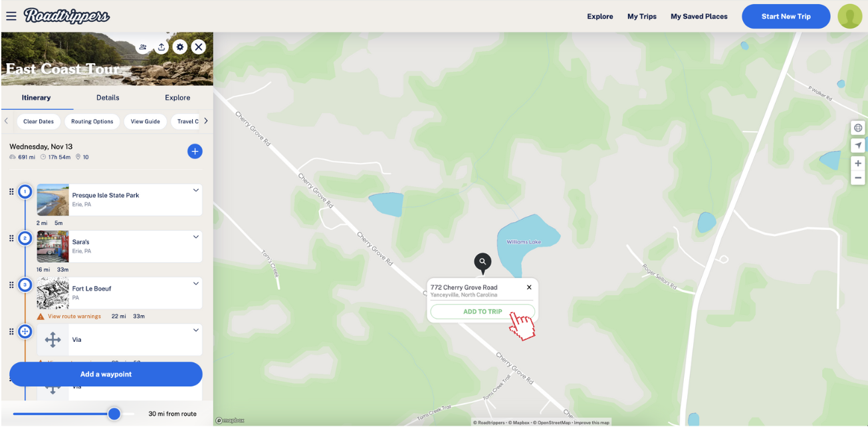Expand the Fort Le Boeuf chevron

196,283
